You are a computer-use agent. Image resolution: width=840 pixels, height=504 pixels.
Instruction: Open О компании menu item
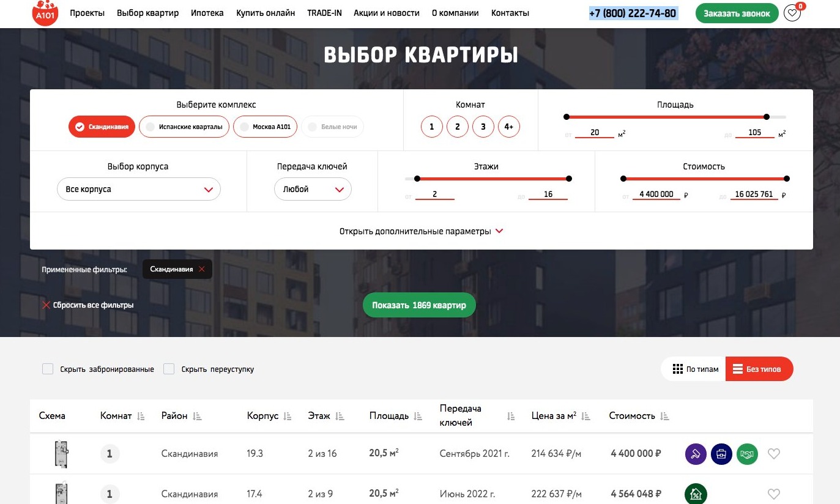[x=455, y=13]
